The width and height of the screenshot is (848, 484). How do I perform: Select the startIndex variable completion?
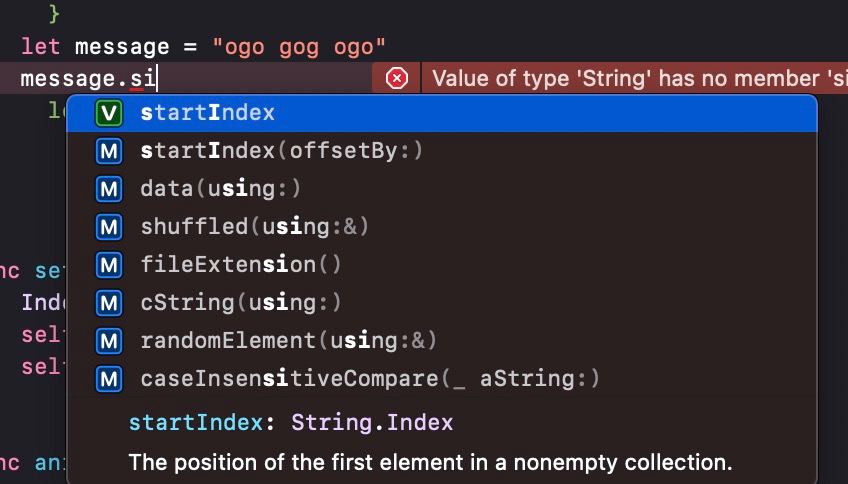207,113
